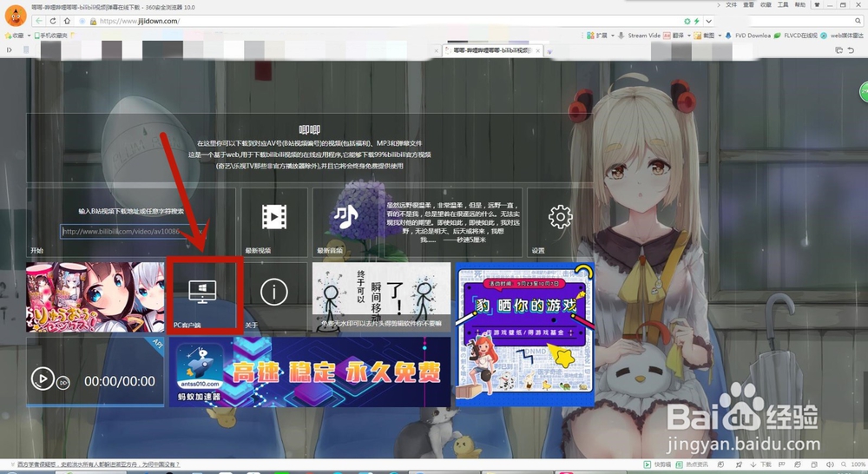Click the lightning speed-mode icon in address bar
Screen dimensions: 868x474
pyautogui.click(x=696, y=21)
